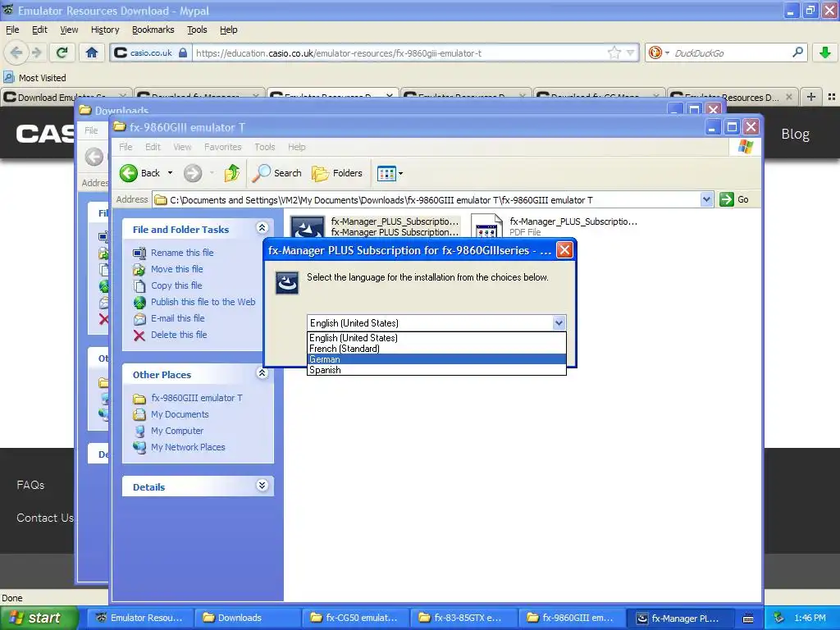Click the Forward arrow in Explorer toolbar
The width and height of the screenshot is (840, 630).
[x=193, y=173]
